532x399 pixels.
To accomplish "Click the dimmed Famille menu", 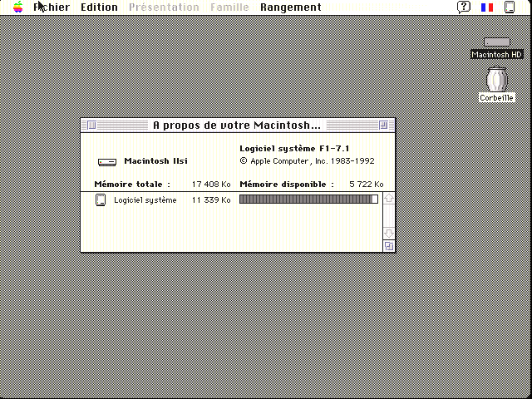I will click(229, 7).
